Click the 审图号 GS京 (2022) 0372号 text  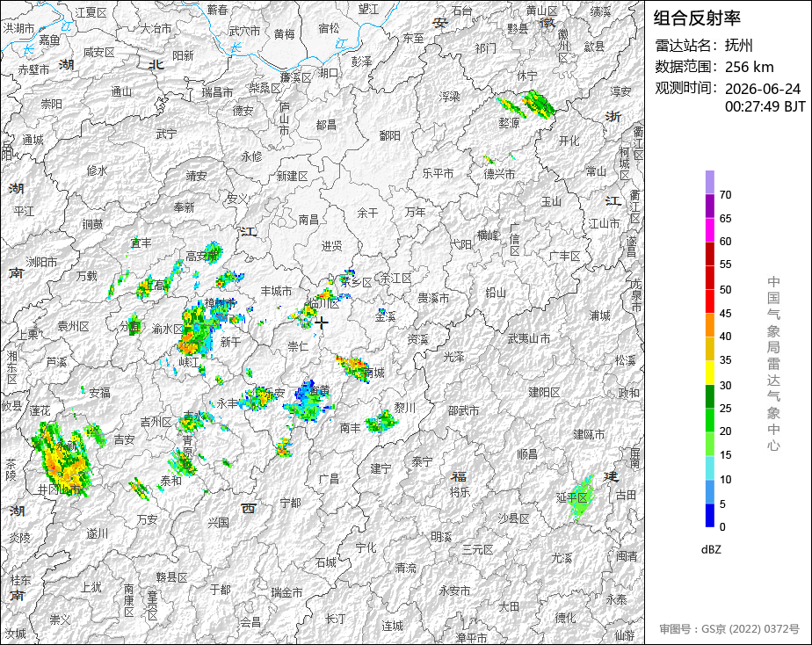(729, 629)
